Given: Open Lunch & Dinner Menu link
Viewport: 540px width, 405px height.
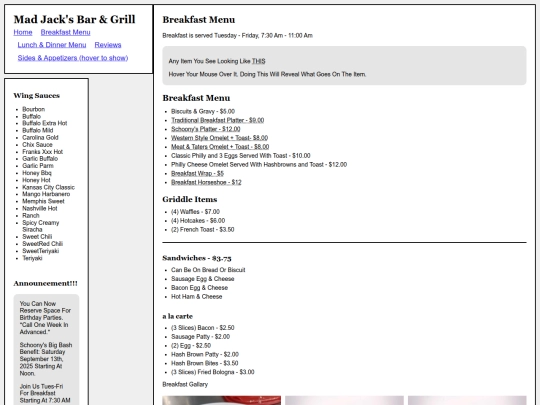Looking at the screenshot, I should [x=52, y=45].
